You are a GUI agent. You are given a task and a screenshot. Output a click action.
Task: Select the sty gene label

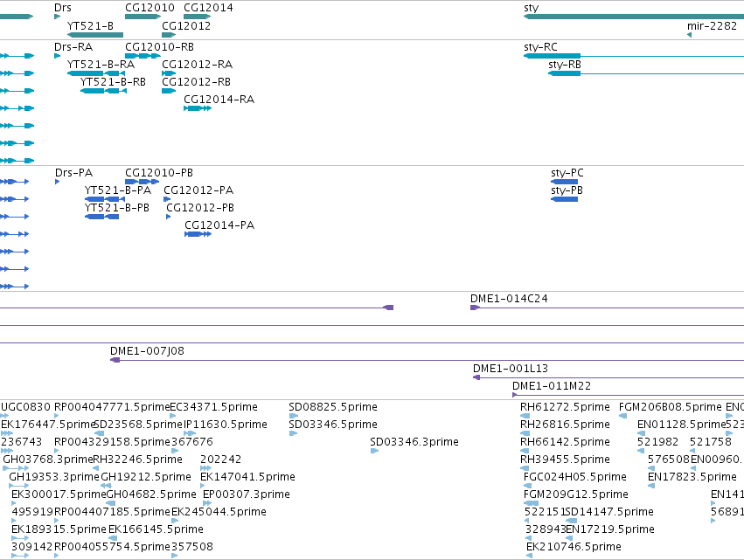coord(532,8)
